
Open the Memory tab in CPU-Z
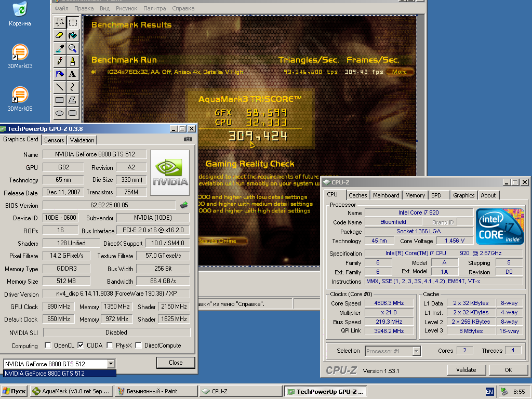point(415,195)
